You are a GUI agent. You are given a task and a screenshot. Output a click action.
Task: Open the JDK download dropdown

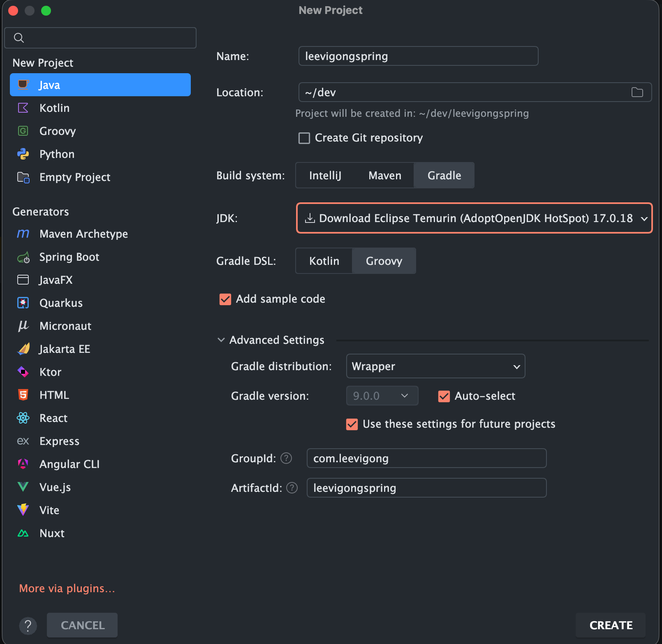point(474,218)
